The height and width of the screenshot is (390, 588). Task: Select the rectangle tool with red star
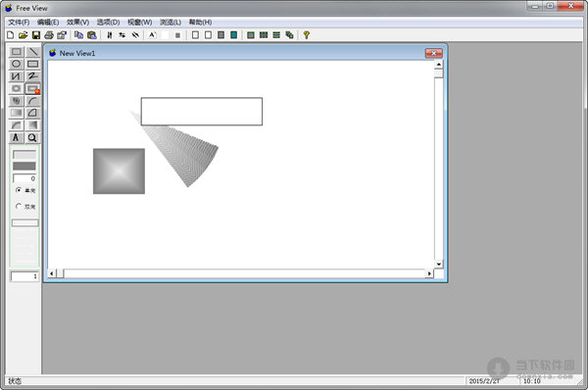pos(33,89)
